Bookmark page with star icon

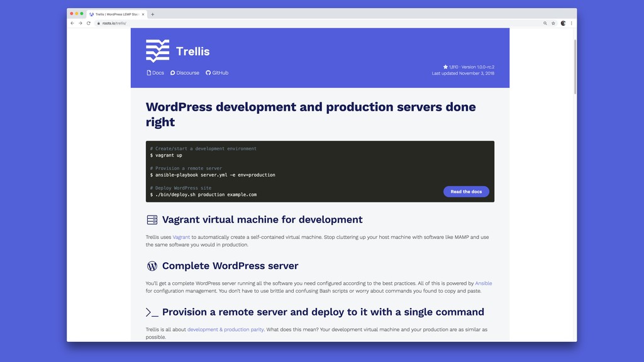pos(553,23)
